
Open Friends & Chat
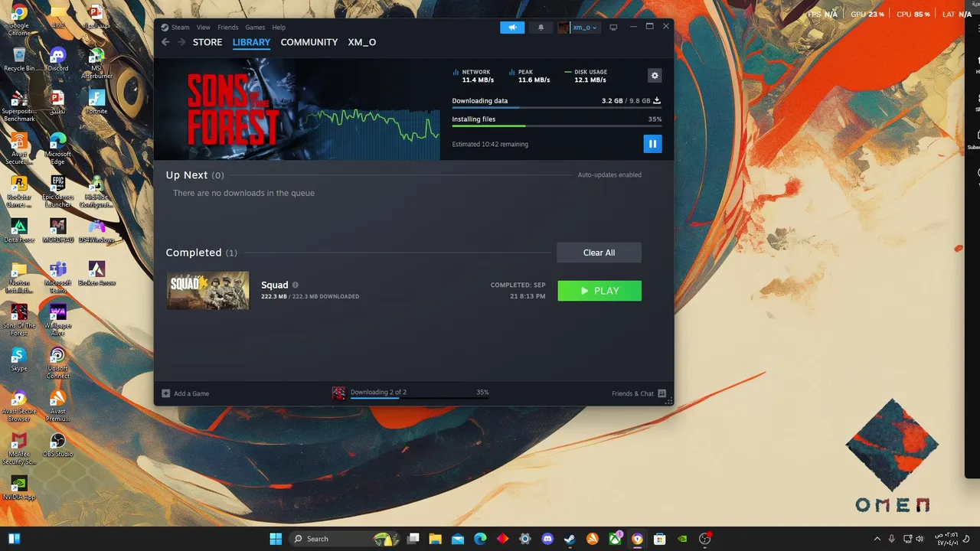click(x=639, y=393)
